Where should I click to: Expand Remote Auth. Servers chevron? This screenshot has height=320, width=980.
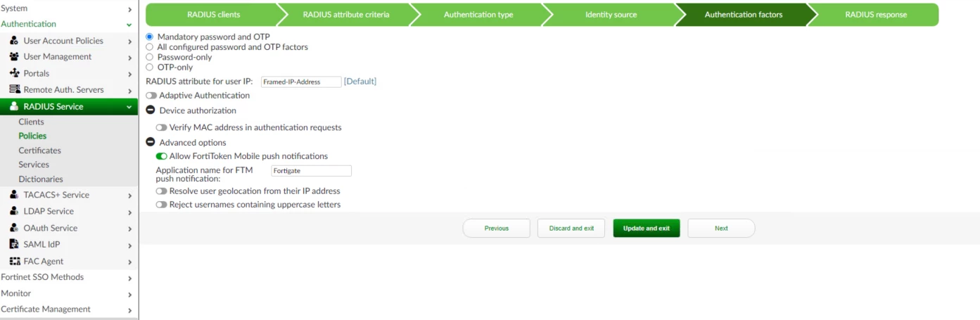click(130, 90)
